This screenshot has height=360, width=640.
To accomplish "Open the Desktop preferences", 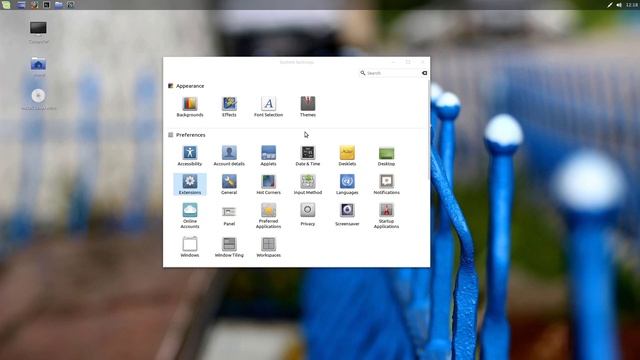I will 386,156.
